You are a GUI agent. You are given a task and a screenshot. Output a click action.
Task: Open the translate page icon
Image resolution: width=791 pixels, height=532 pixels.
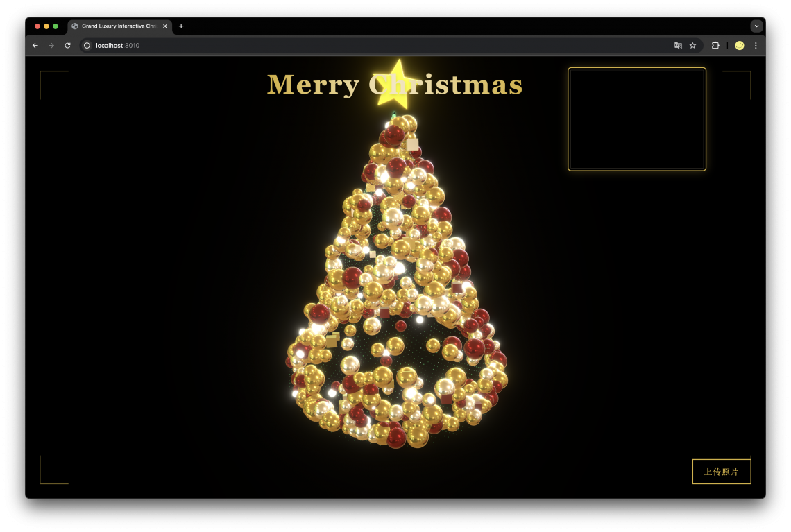678,45
